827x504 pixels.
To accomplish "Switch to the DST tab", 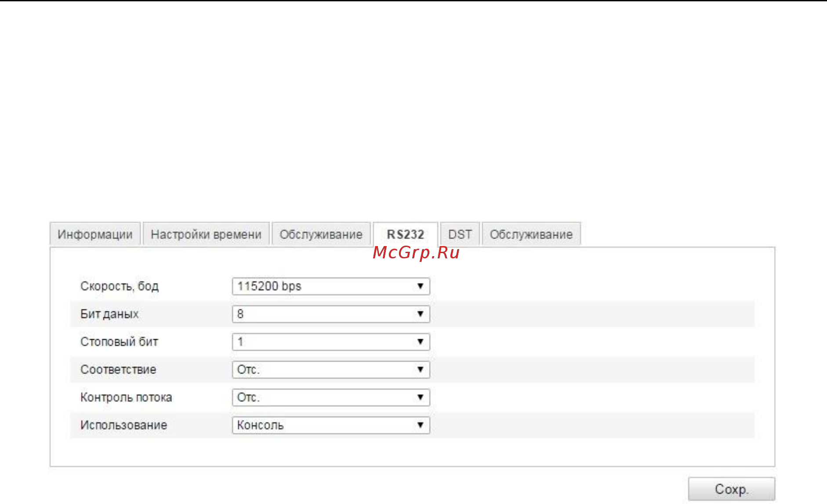I will tap(460, 234).
